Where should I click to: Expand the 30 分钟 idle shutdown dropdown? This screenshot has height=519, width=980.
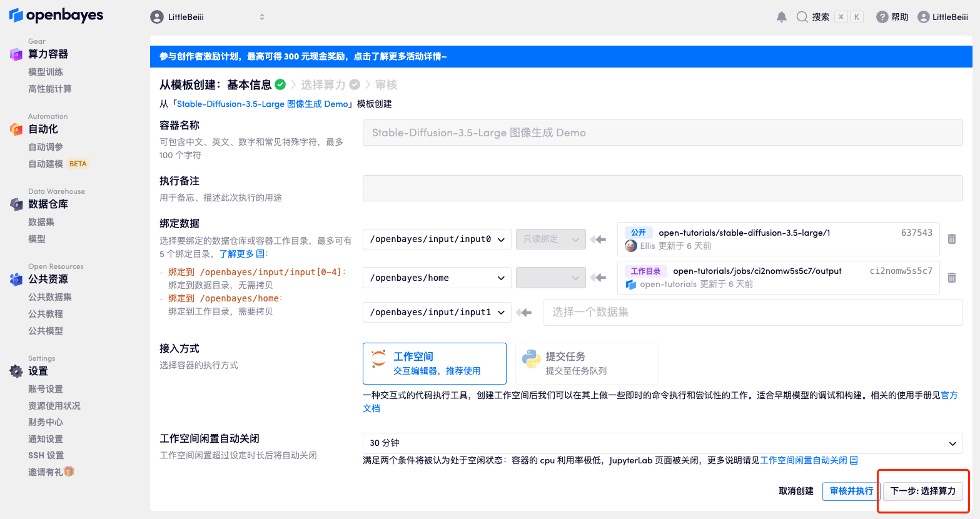tap(662, 443)
